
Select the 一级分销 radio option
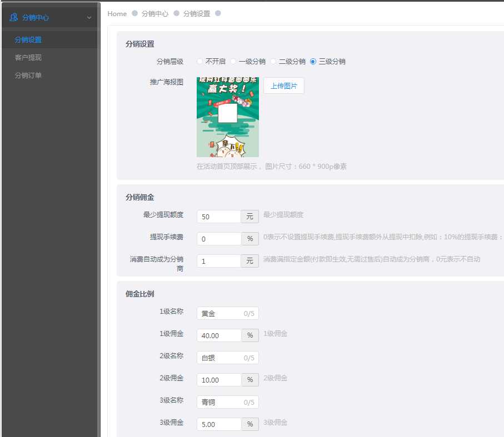(233, 61)
